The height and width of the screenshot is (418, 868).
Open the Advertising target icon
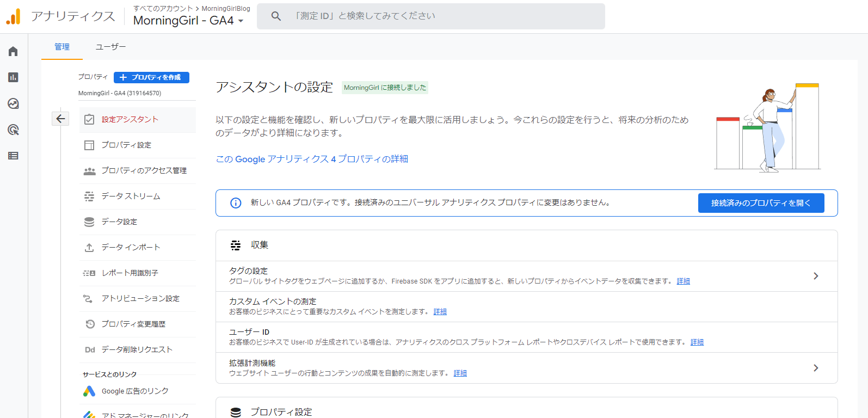(13, 130)
